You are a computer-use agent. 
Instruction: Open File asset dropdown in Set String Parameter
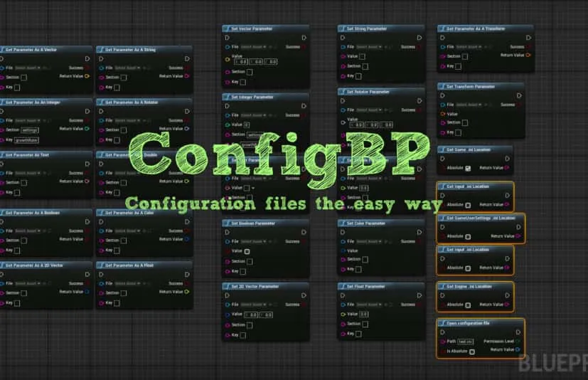pos(369,47)
